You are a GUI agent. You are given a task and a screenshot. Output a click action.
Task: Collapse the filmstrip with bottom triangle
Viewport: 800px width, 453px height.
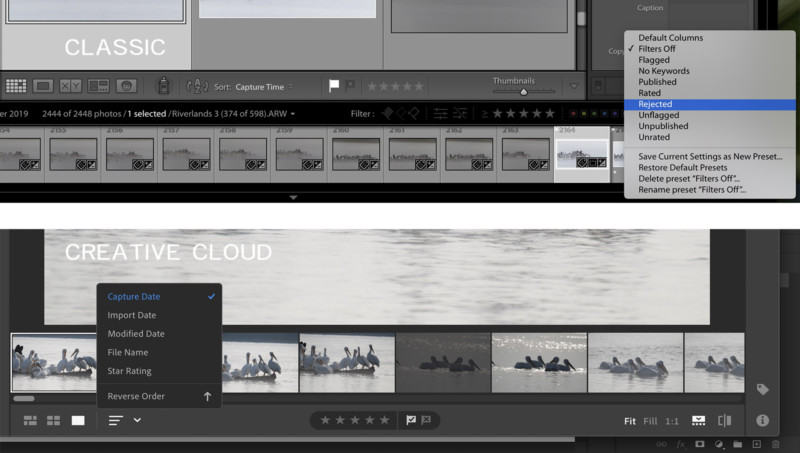pos(293,197)
